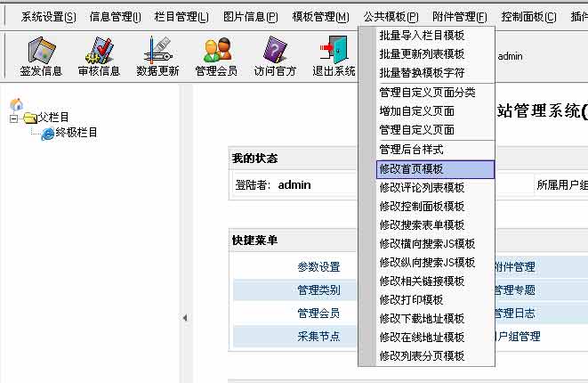Open the 模板管理 menu
The width and height of the screenshot is (588, 383).
click(x=320, y=17)
